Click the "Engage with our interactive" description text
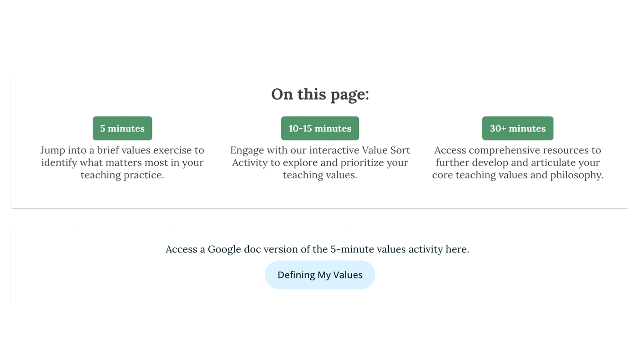637x364 pixels. (x=320, y=162)
